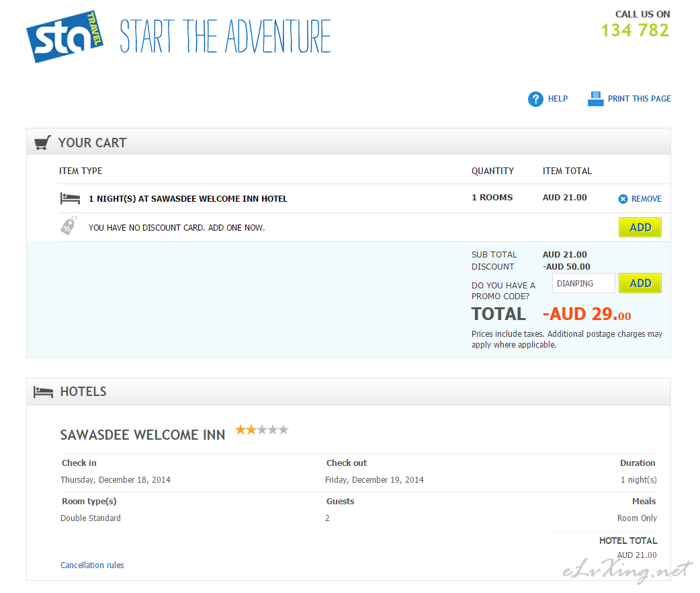Click the YOUR CART heading
Viewport: 700px width, 593px height.
(x=93, y=143)
